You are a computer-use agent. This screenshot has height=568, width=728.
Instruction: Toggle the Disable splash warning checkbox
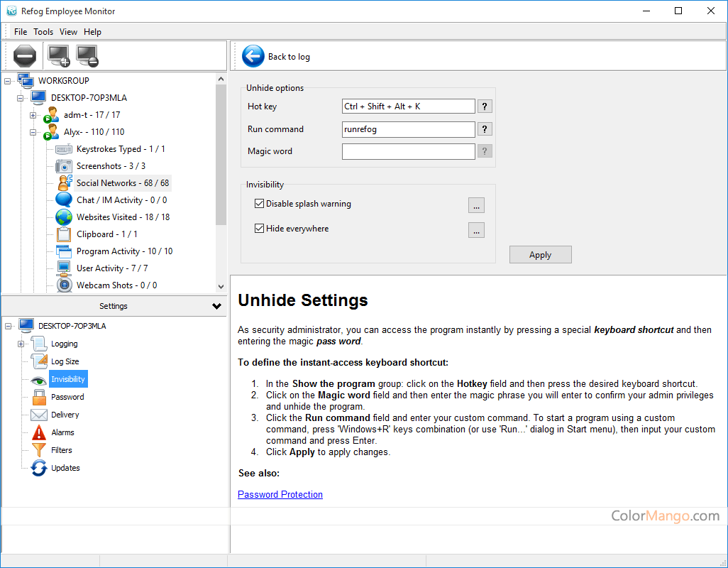[259, 204]
